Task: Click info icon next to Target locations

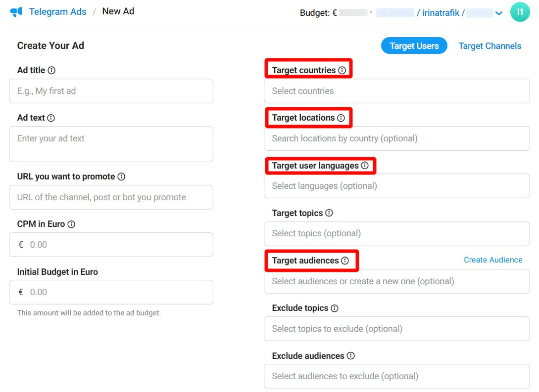Action: (x=341, y=118)
